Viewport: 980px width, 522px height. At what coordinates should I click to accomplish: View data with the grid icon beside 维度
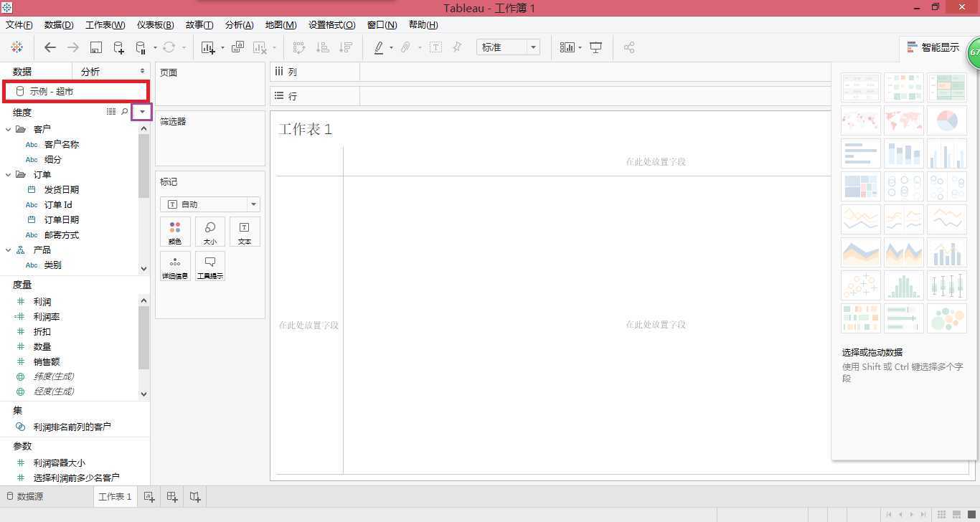pyautogui.click(x=111, y=112)
